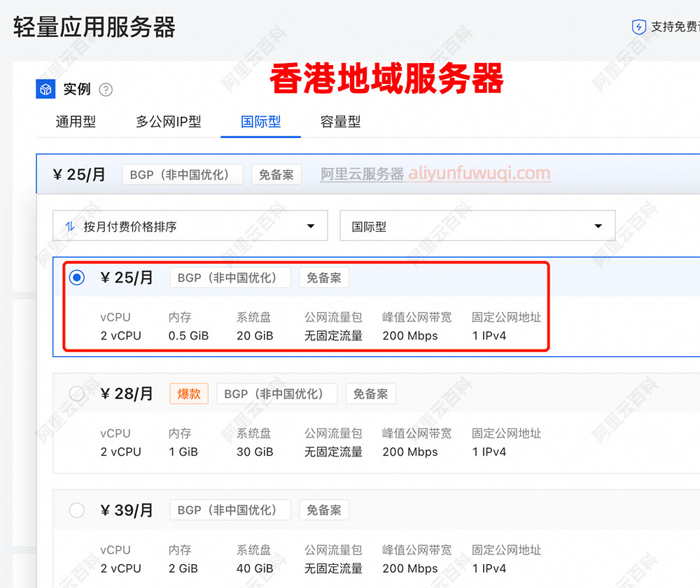Click the blue instance cube icon
This screenshot has width=700, height=588.
[x=45, y=89]
